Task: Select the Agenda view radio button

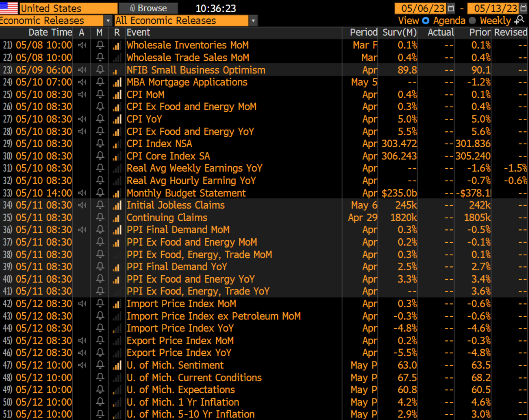Action: click(x=426, y=21)
